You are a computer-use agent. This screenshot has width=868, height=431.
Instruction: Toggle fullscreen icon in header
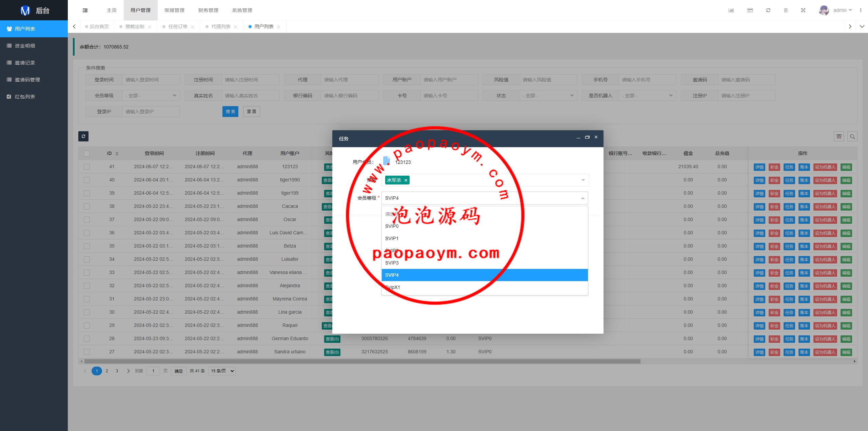803,10
